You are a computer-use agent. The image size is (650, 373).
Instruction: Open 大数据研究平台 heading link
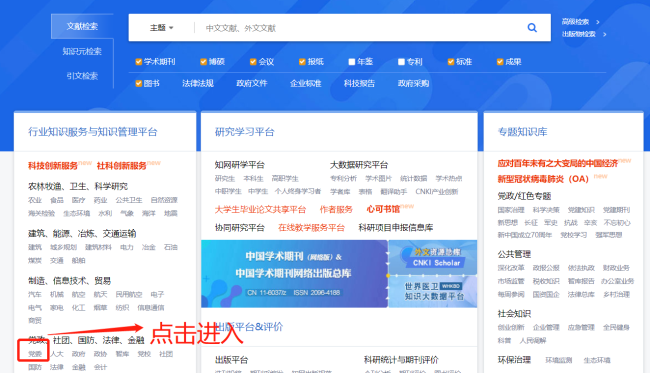coord(359,165)
